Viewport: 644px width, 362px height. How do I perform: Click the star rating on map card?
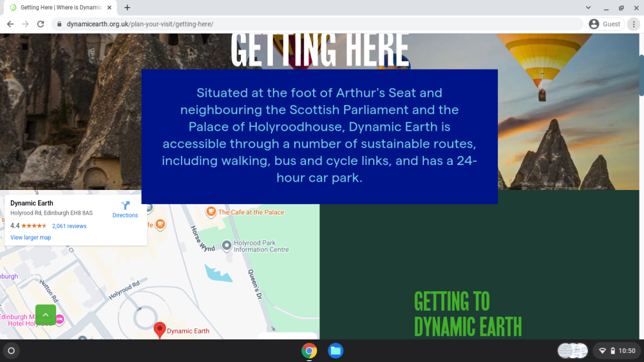(x=34, y=225)
